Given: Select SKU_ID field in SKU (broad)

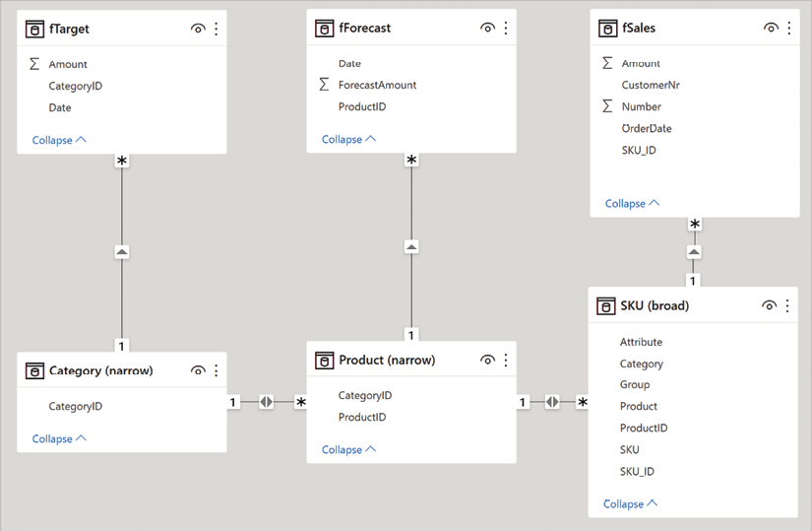Looking at the screenshot, I should 637,472.
